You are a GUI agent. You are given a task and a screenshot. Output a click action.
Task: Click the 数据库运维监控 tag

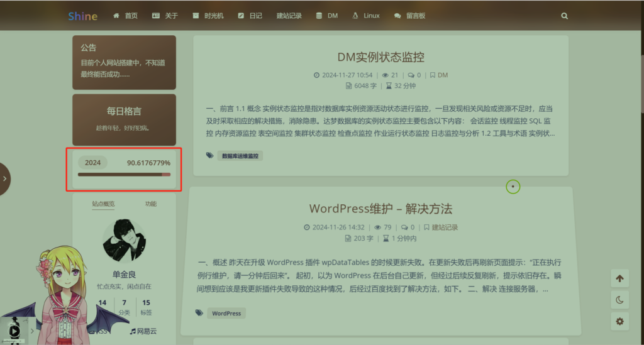[240, 155]
